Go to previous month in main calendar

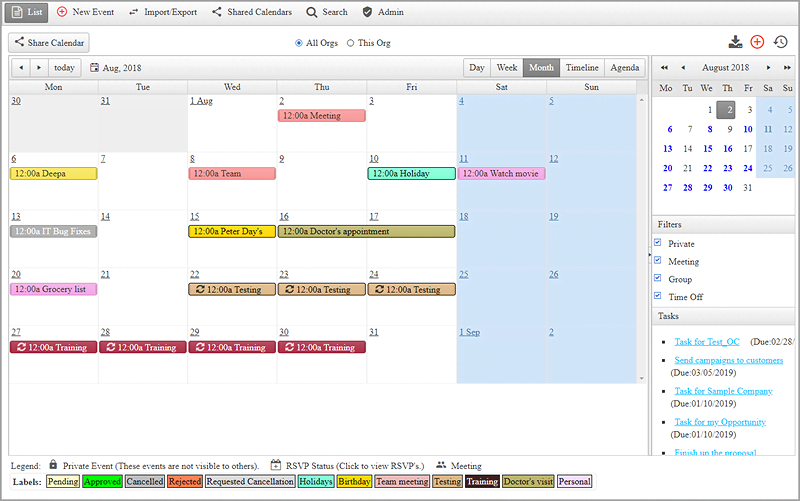tap(20, 68)
